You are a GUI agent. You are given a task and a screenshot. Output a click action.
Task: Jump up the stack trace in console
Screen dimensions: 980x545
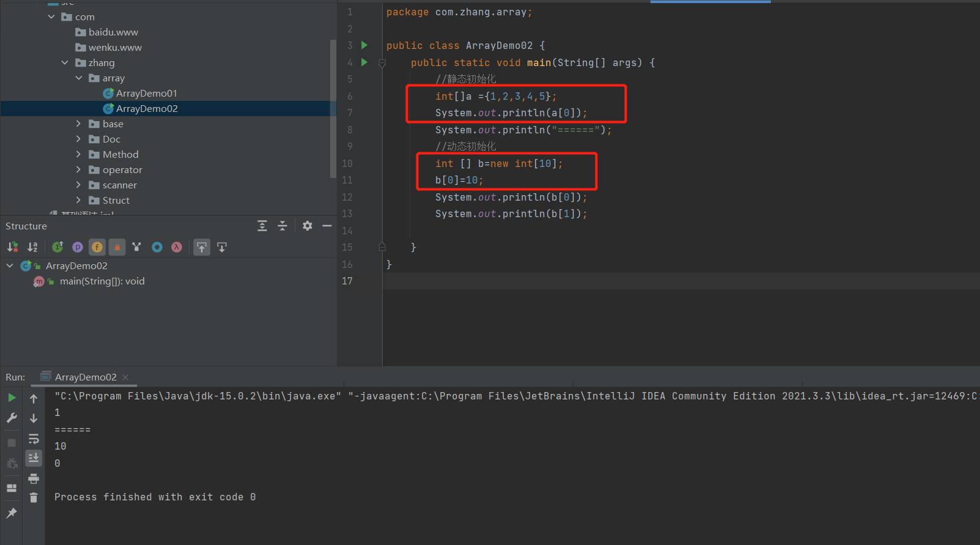point(34,399)
